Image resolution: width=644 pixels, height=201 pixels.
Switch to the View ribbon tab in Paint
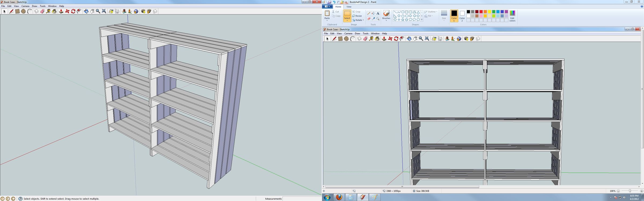tap(349, 7)
